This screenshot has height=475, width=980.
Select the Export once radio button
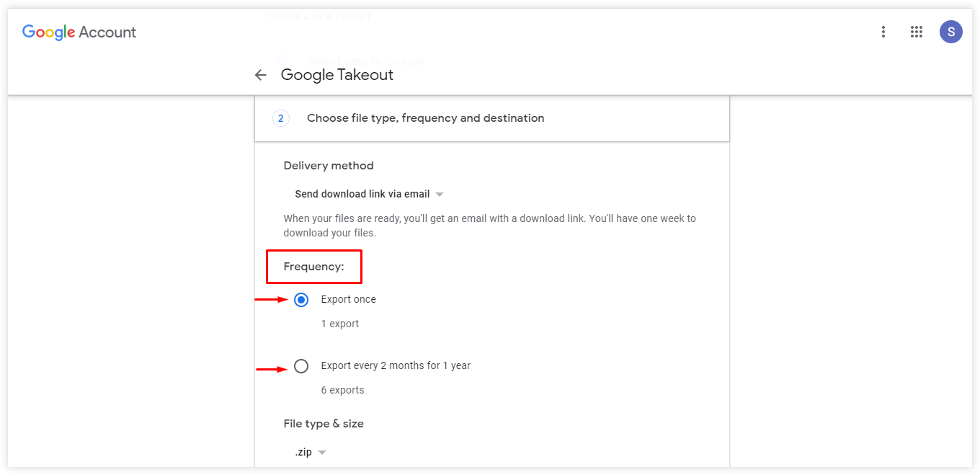click(301, 300)
